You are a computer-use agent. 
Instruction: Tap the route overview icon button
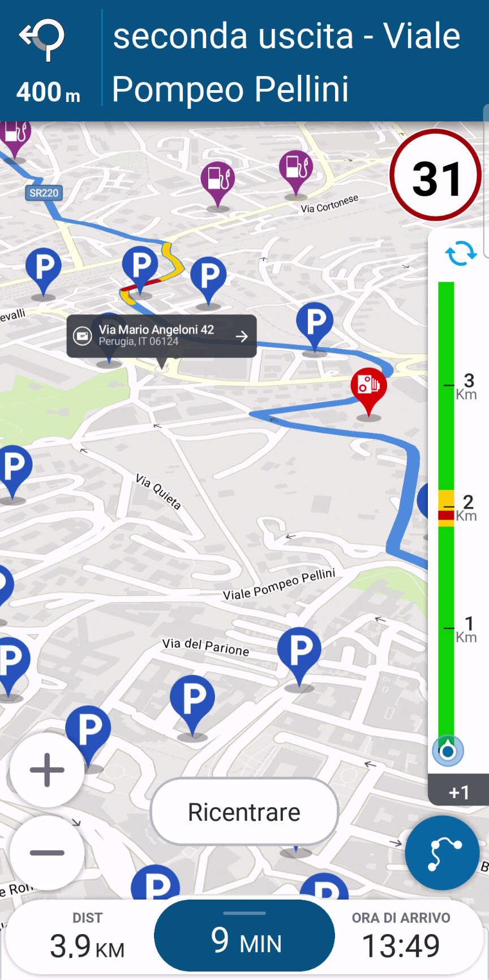(x=443, y=853)
